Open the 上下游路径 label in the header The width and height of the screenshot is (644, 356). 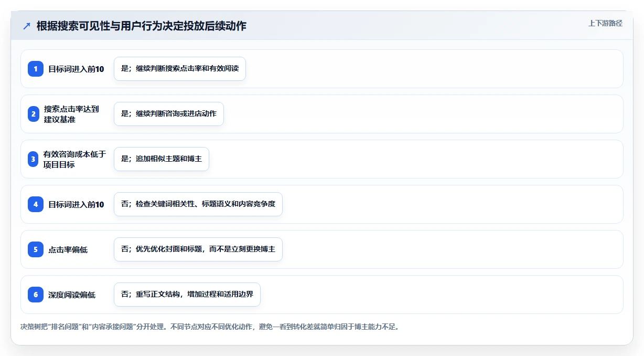point(605,23)
